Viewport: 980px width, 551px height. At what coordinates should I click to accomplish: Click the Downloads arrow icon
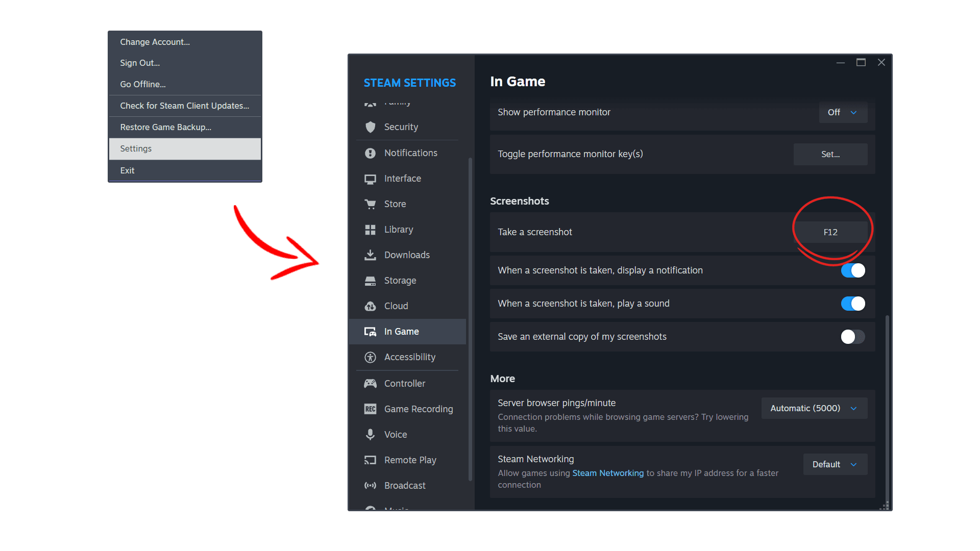pyautogui.click(x=371, y=255)
